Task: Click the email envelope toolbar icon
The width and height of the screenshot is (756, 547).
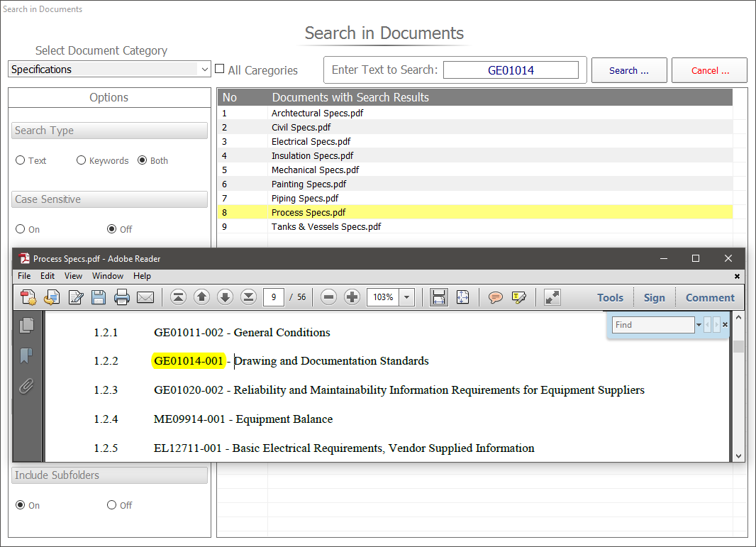Action: [x=145, y=297]
